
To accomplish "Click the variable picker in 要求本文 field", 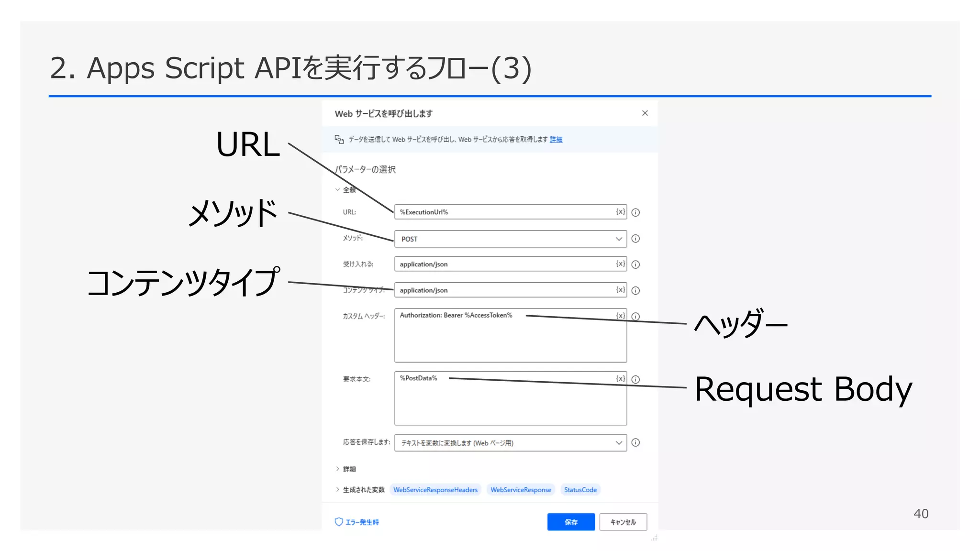I will click(620, 379).
